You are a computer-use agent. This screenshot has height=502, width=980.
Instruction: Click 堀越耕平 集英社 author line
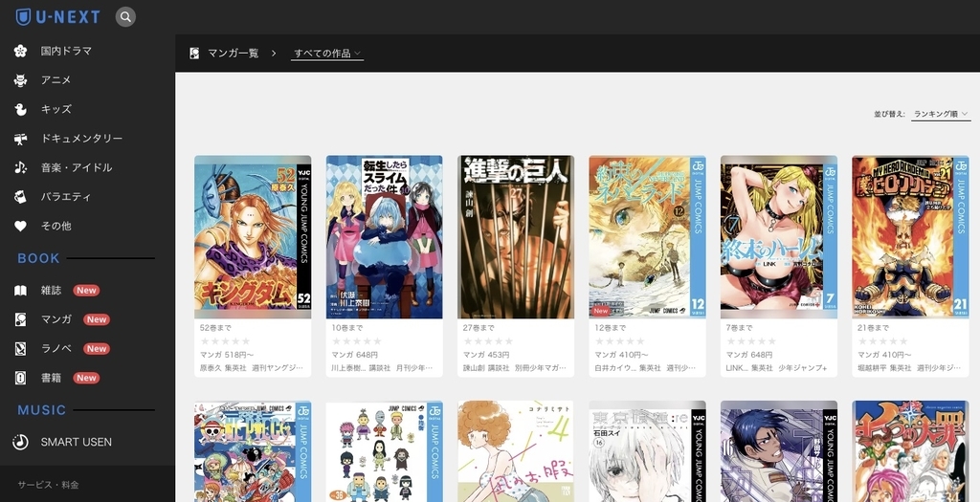(909, 368)
